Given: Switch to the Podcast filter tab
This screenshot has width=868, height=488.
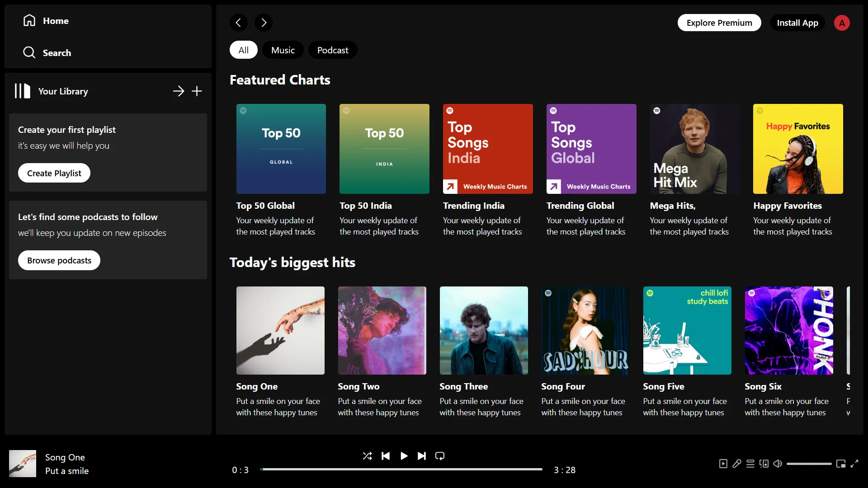Looking at the screenshot, I should coord(333,50).
